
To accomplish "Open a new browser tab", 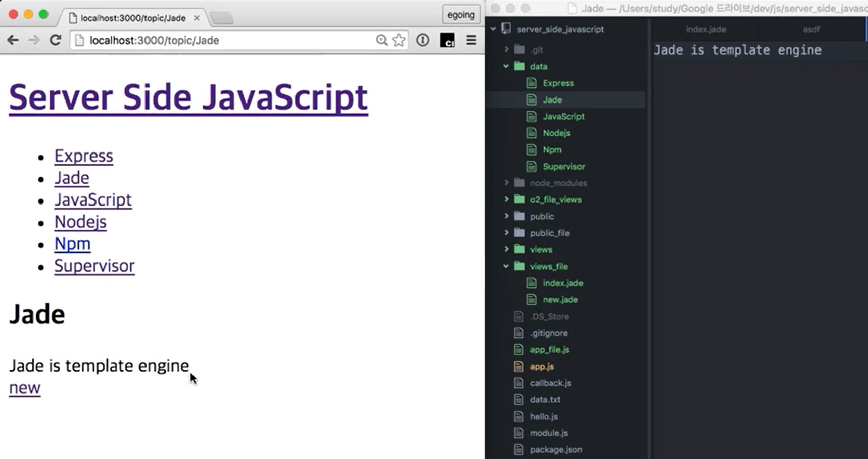I will tap(222, 19).
